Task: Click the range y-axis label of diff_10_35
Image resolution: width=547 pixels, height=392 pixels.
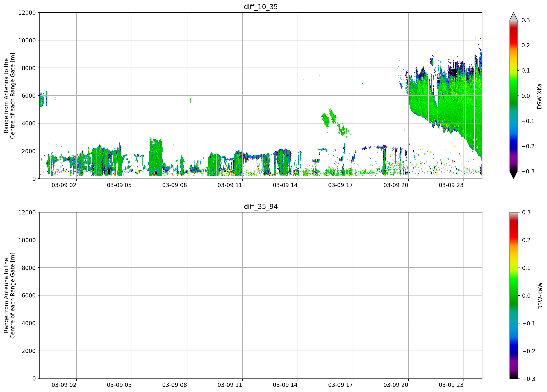Action: (9, 96)
